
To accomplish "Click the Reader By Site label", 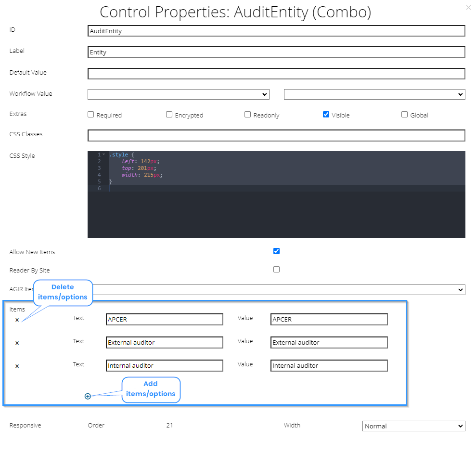I will (29, 271).
